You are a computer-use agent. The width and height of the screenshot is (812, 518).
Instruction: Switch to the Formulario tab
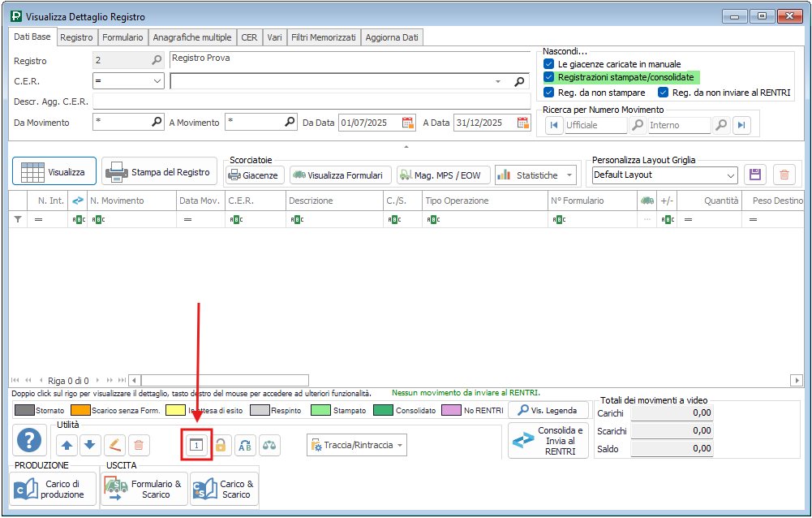pyautogui.click(x=122, y=37)
